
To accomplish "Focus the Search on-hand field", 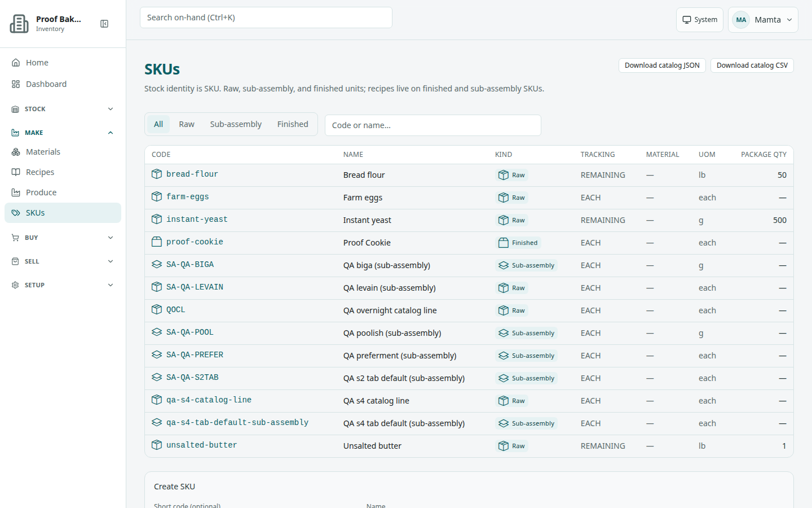I will point(266,17).
